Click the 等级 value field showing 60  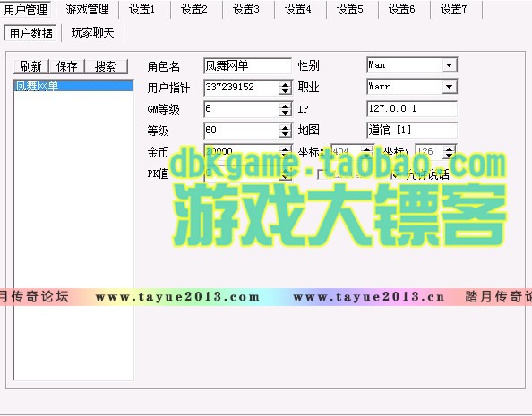[242, 131]
